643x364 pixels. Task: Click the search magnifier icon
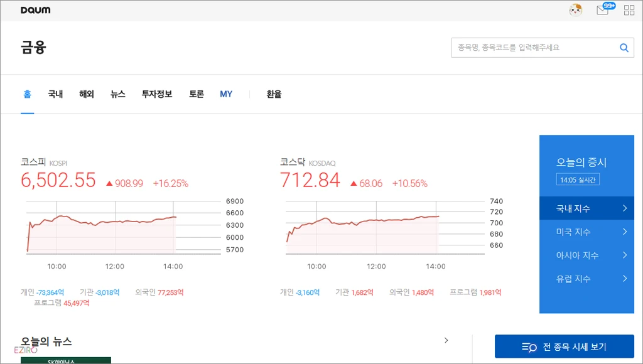coord(624,48)
